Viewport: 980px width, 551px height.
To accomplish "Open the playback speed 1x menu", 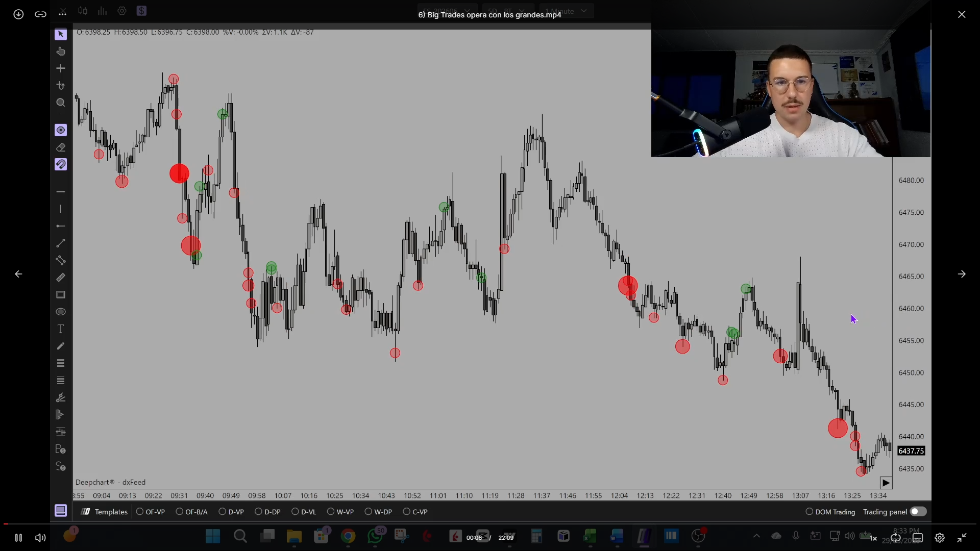I will point(873,538).
